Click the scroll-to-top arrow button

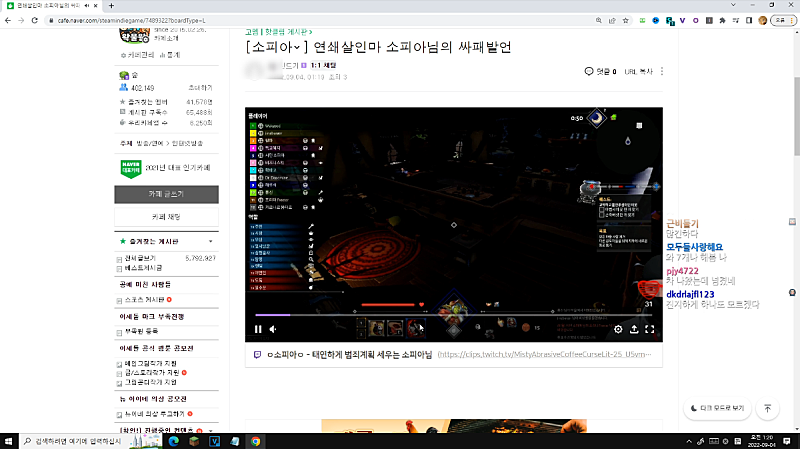pyautogui.click(x=767, y=408)
